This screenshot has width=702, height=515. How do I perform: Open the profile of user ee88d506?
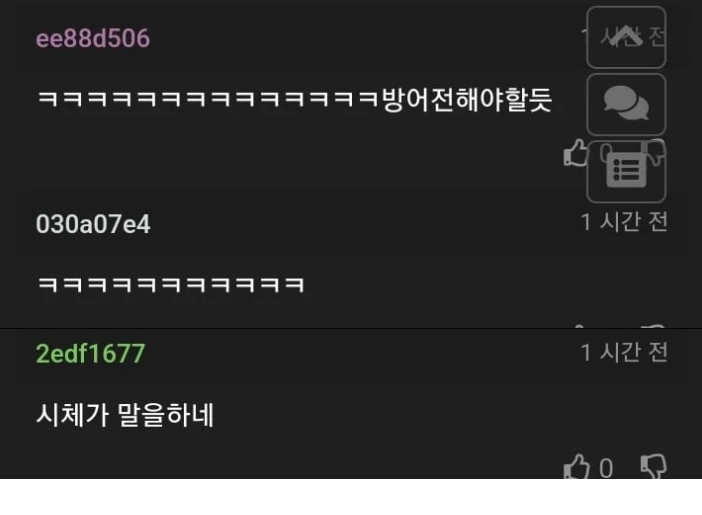point(93,38)
